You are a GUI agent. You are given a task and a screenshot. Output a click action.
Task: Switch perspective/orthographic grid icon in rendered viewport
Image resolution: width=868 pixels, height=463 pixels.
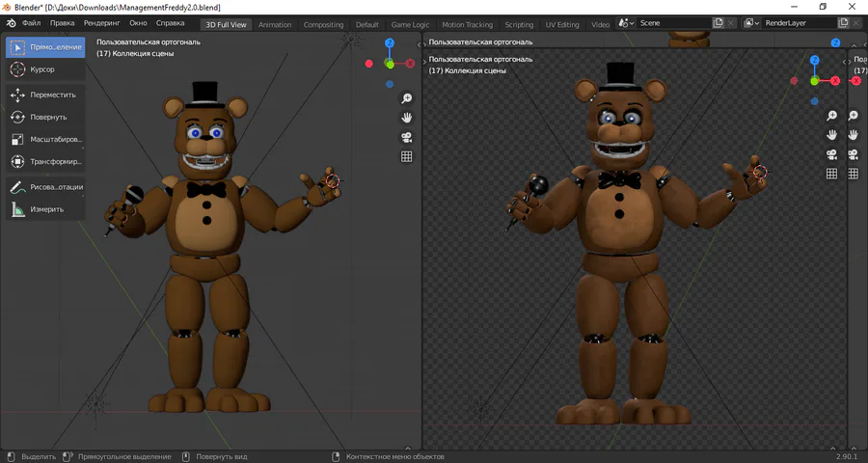[831, 174]
